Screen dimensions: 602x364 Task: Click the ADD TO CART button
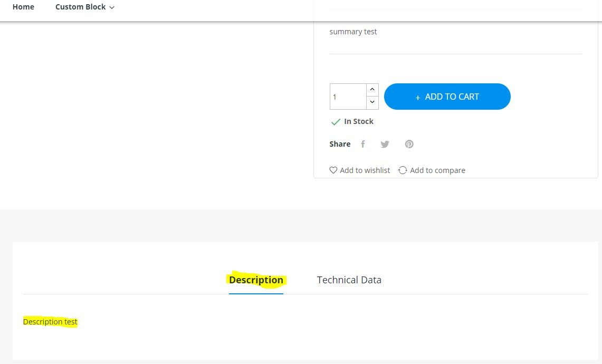pos(447,97)
